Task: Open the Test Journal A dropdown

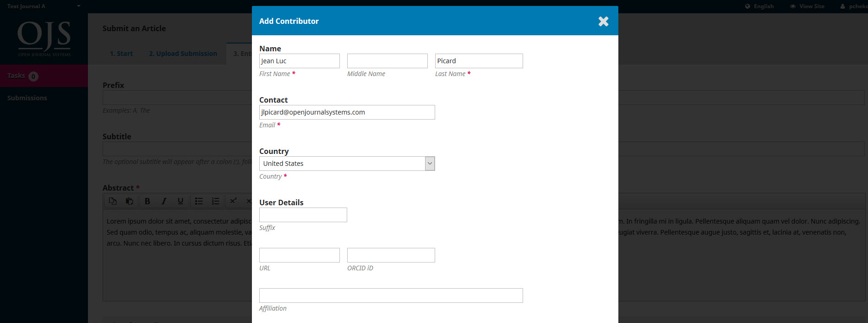Action: [44, 6]
